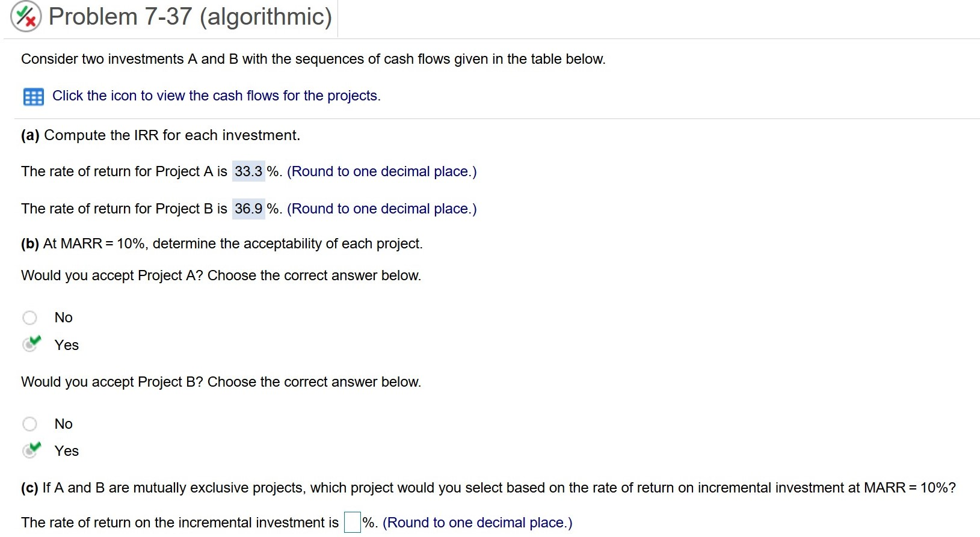Click the blue spreadsheet icon near the top

[33, 96]
